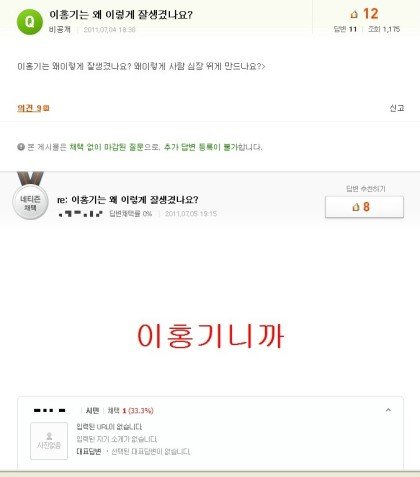The image size is (420, 477).
Task: Click the small comment icon after 의견 9
Action: 46,108
